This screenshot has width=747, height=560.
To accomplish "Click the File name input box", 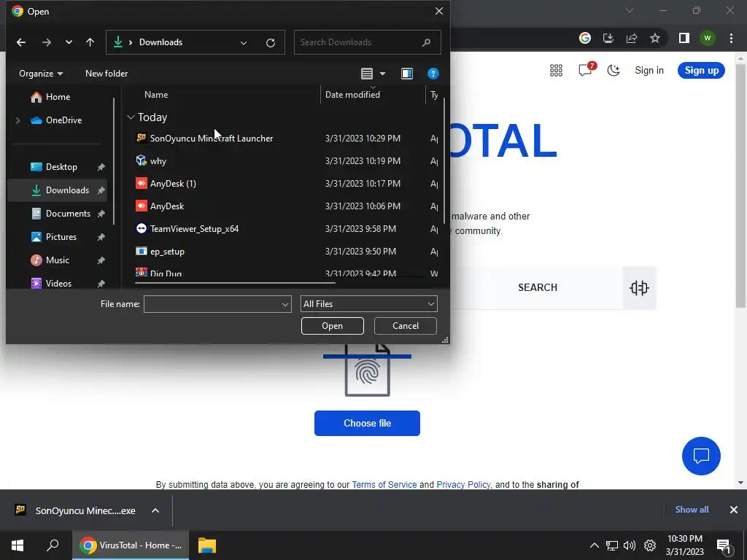I will tap(212, 304).
